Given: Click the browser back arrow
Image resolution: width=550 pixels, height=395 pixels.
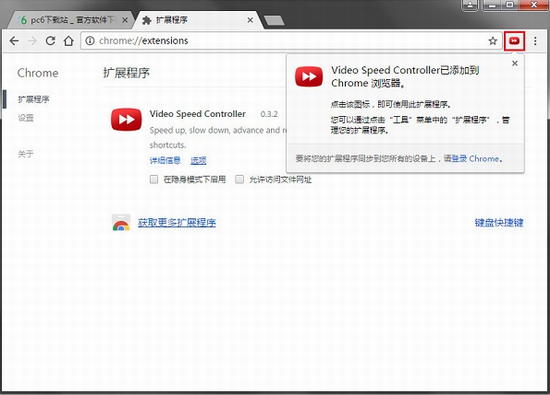Looking at the screenshot, I should click(x=14, y=41).
